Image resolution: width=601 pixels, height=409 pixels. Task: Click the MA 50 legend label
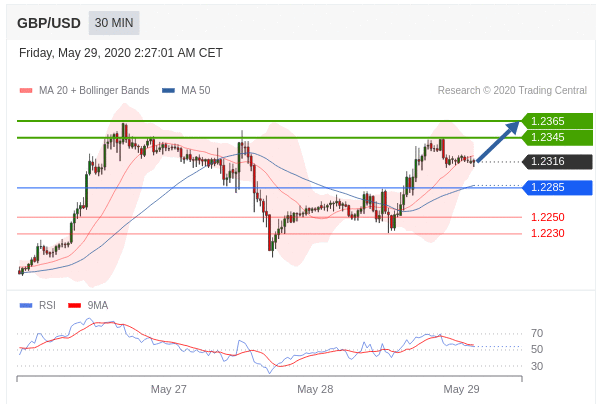[x=195, y=90]
